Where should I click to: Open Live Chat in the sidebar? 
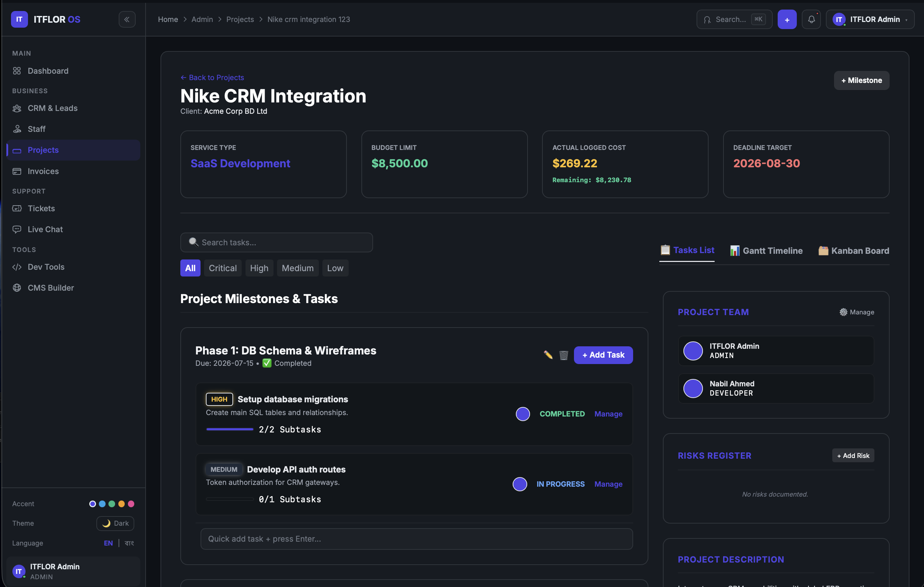pos(73,229)
